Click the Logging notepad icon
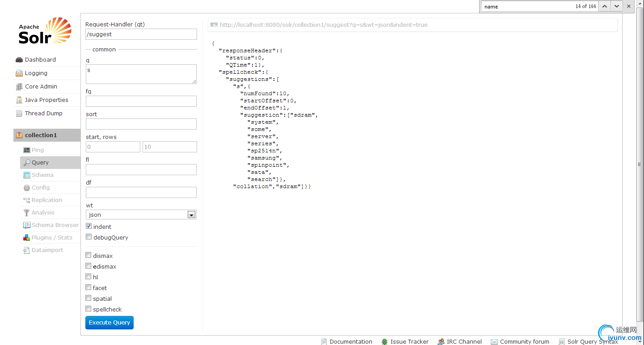The height and width of the screenshot is (345, 644). [19, 73]
